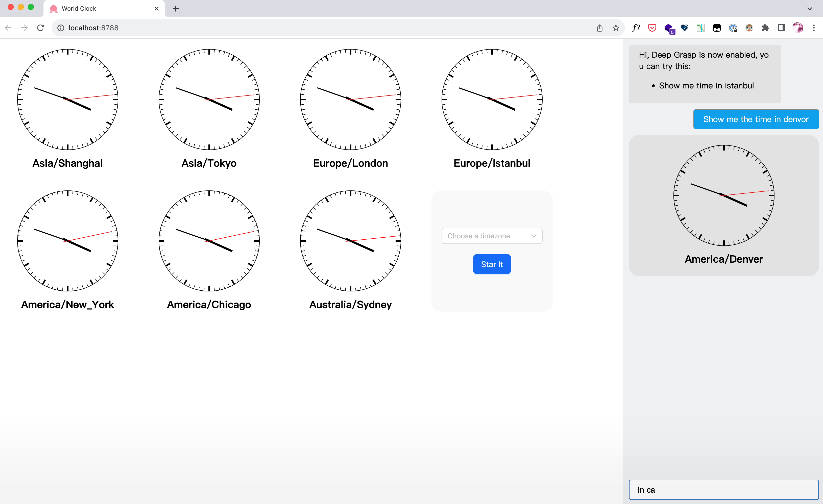The height and width of the screenshot is (504, 823).
Task: Open the Chrome three-dot menu
Action: [x=813, y=28]
